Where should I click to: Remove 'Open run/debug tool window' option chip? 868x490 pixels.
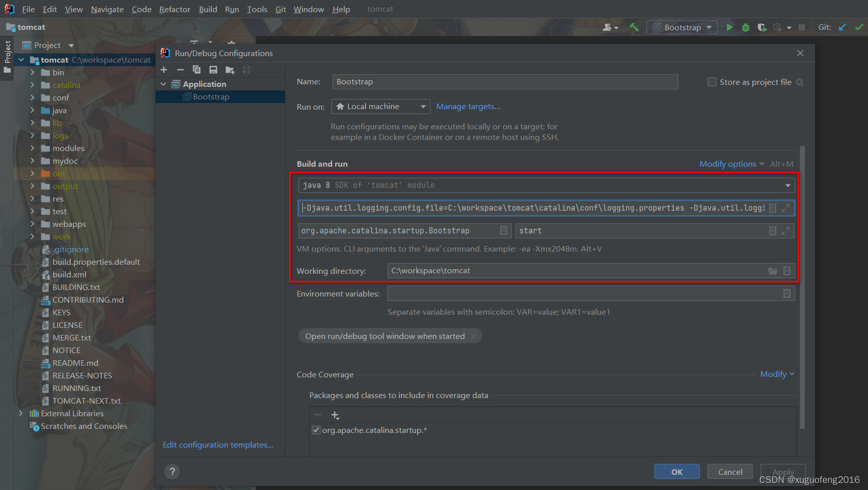point(474,336)
